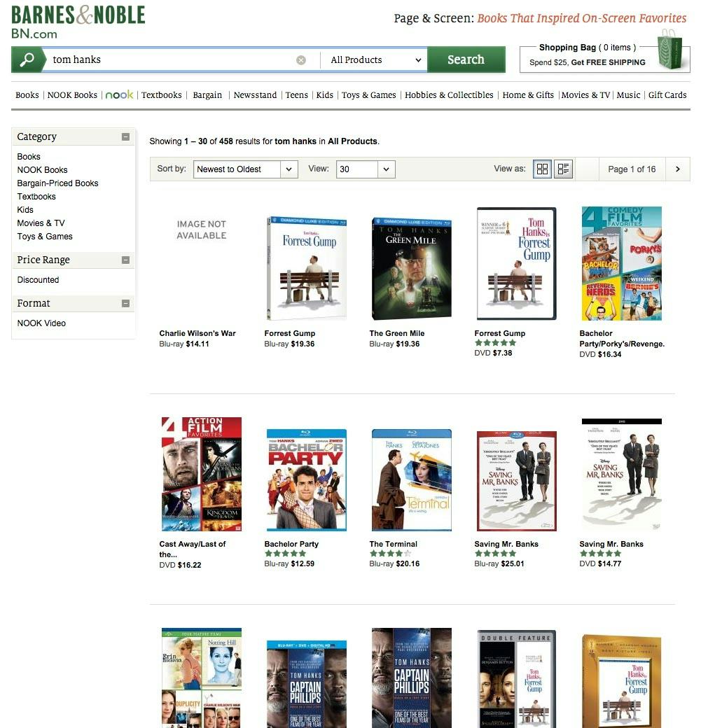Viewport: 701px width, 728px height.
Task: Open the Movies & TV navigation menu
Action: tap(585, 95)
